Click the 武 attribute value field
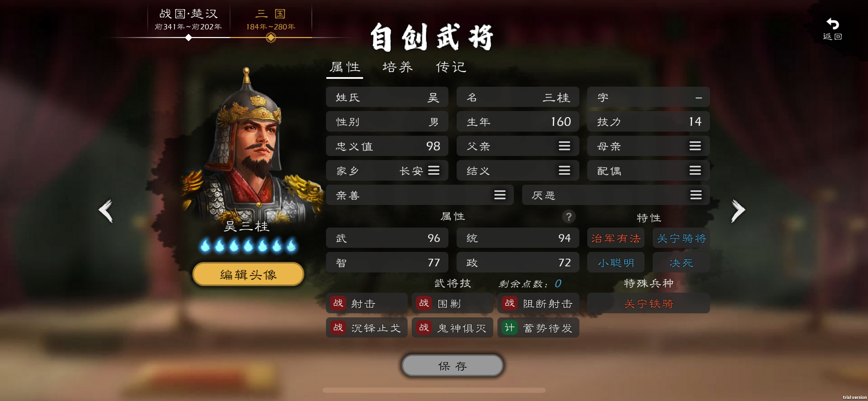This screenshot has width=868, height=401. coord(387,238)
